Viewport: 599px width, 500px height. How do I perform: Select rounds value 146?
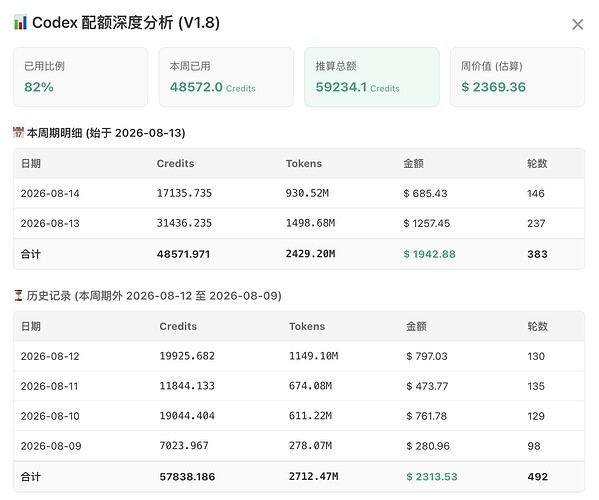tap(536, 193)
